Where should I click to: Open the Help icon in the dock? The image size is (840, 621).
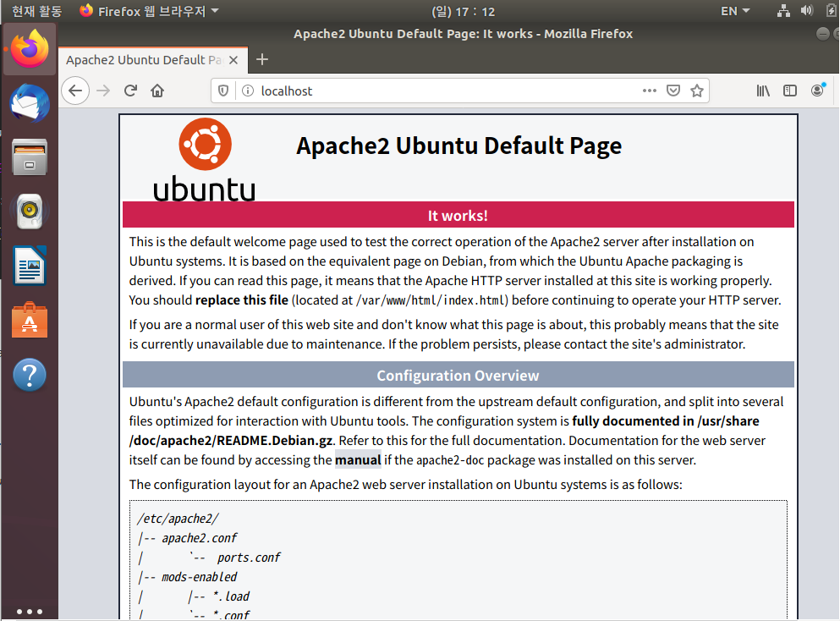[x=30, y=375]
